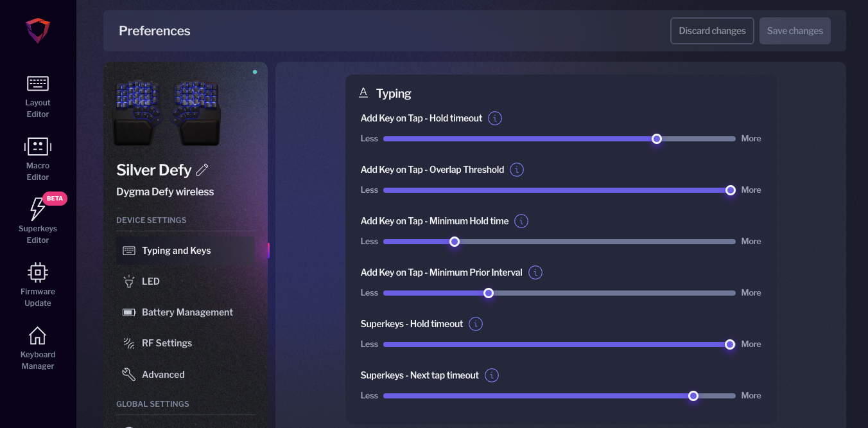This screenshot has width=868, height=428.
Task: Adjust the Minimum Prior Interval slider
Action: 489,293
